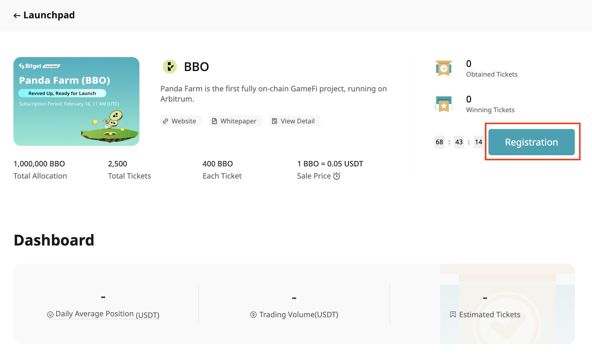Open the Panda Farm (BBO) banner image
The width and height of the screenshot is (592, 364).
[76, 101]
